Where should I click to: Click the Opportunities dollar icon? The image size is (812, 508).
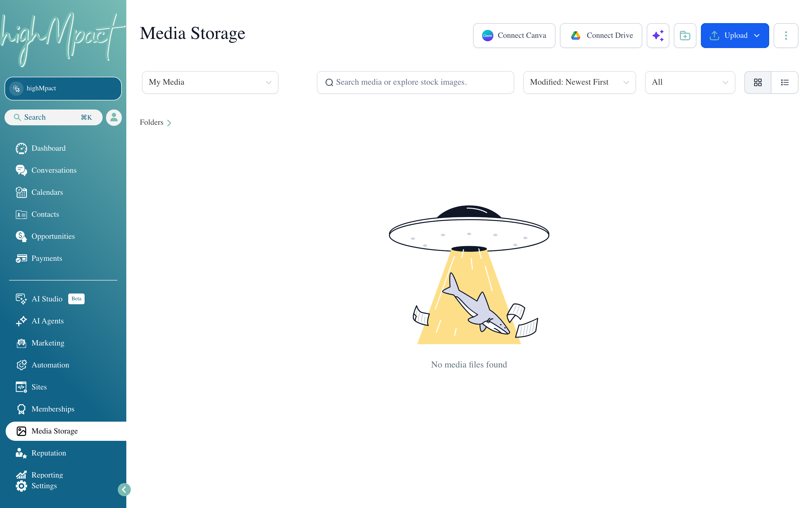(x=21, y=236)
